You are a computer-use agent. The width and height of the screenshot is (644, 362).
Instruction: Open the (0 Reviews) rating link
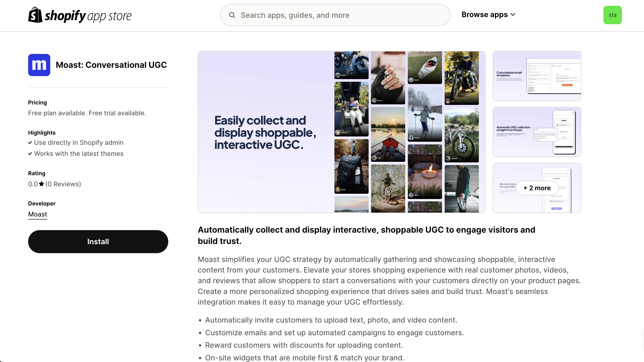click(63, 184)
